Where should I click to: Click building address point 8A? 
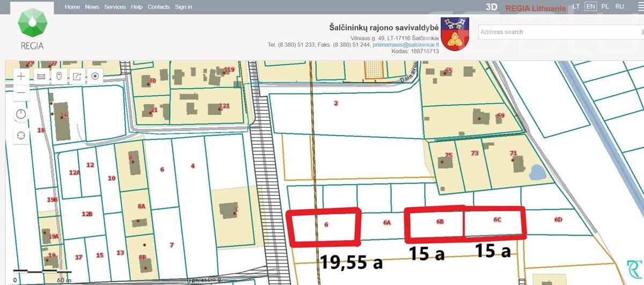click(142, 206)
